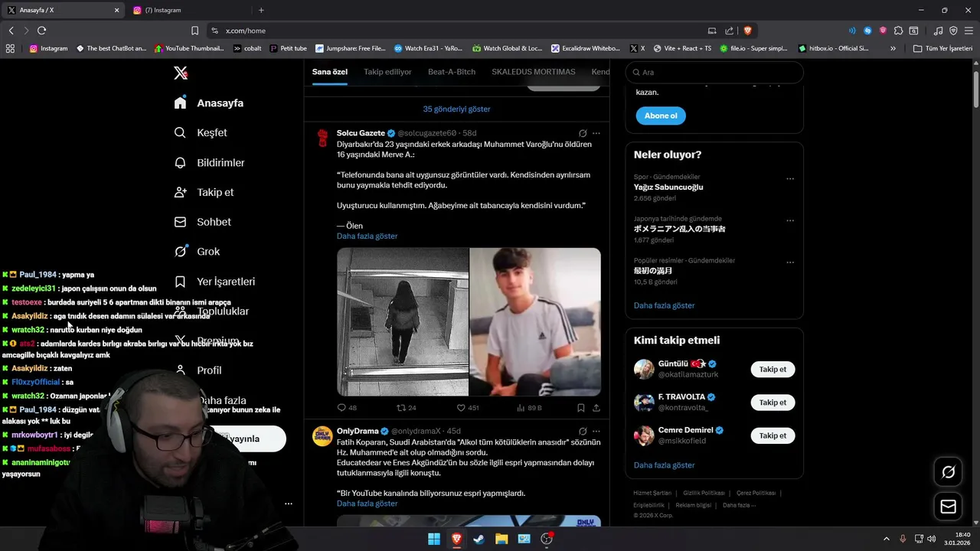This screenshot has width=980, height=551.
Task: Bookmark the Solcu Gazete post
Action: point(581,408)
